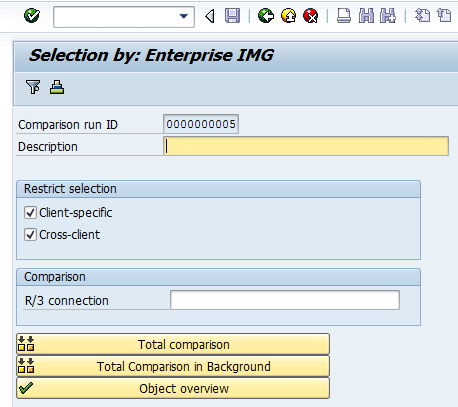Open the command field dropdown arrow
Screen dimensions: 458x407
point(184,16)
